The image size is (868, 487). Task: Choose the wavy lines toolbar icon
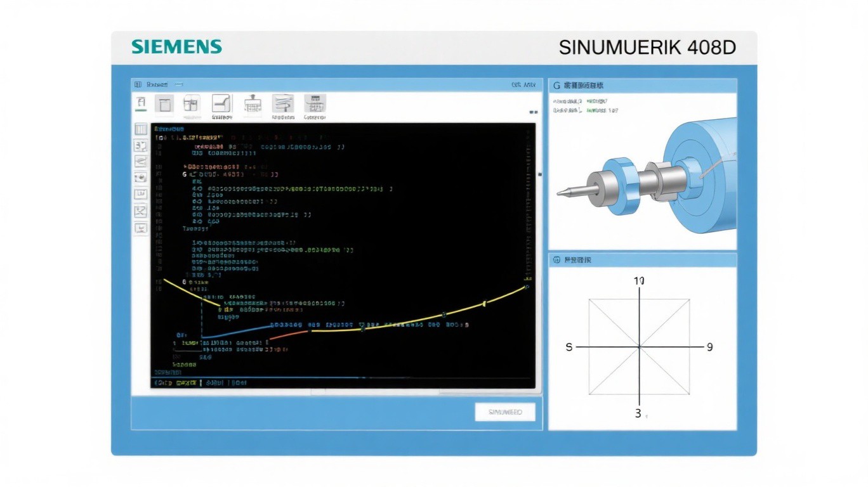pyautogui.click(x=283, y=104)
